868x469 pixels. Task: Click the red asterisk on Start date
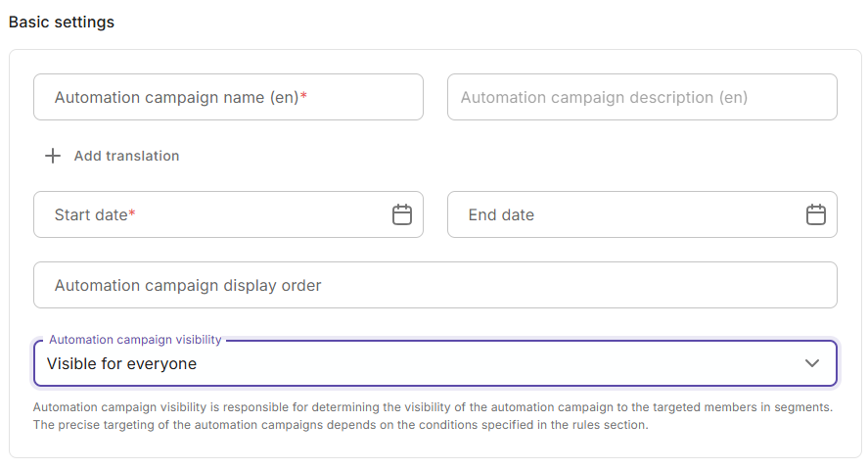point(132,215)
